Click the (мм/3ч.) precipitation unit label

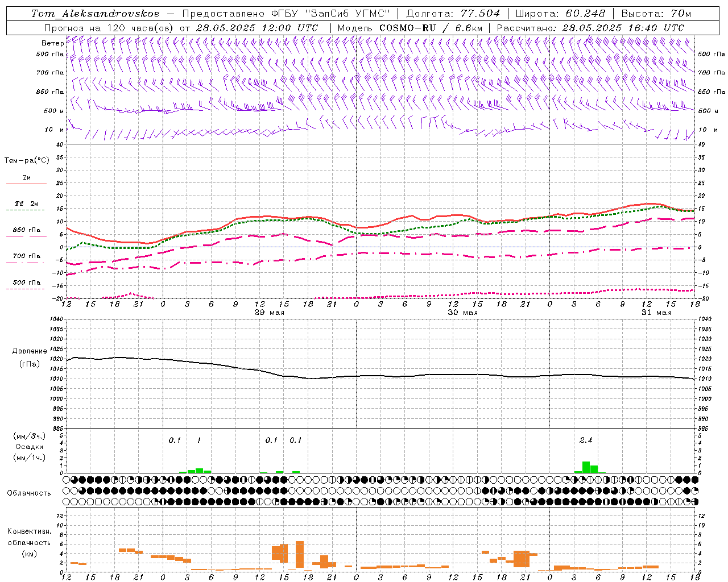pos(30,436)
